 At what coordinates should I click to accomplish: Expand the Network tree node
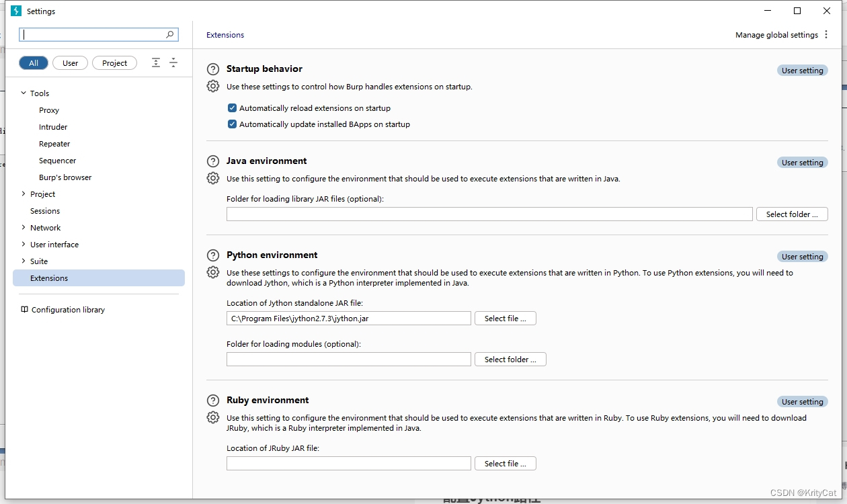24,228
